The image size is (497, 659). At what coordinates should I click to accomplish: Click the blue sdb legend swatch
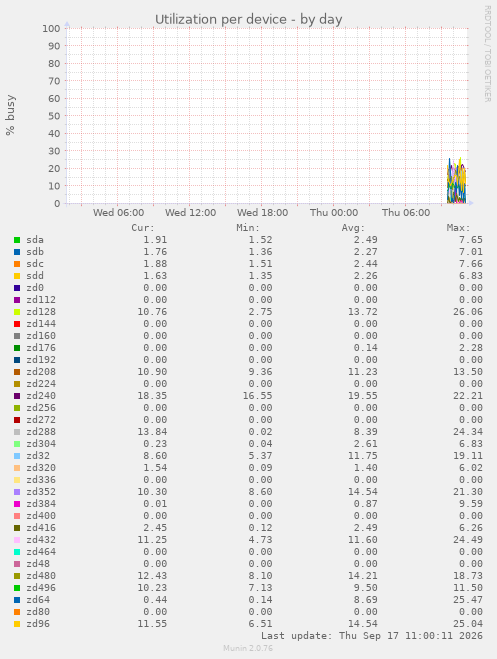(x=17, y=252)
